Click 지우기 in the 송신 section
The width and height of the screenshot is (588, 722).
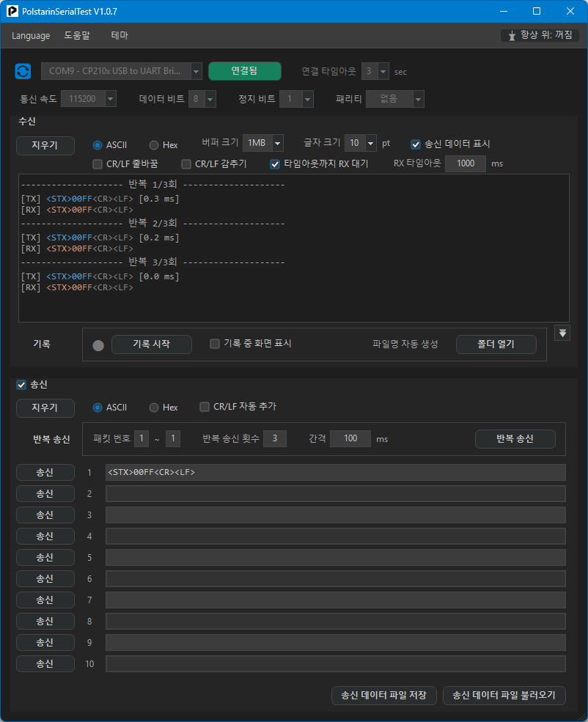point(45,408)
